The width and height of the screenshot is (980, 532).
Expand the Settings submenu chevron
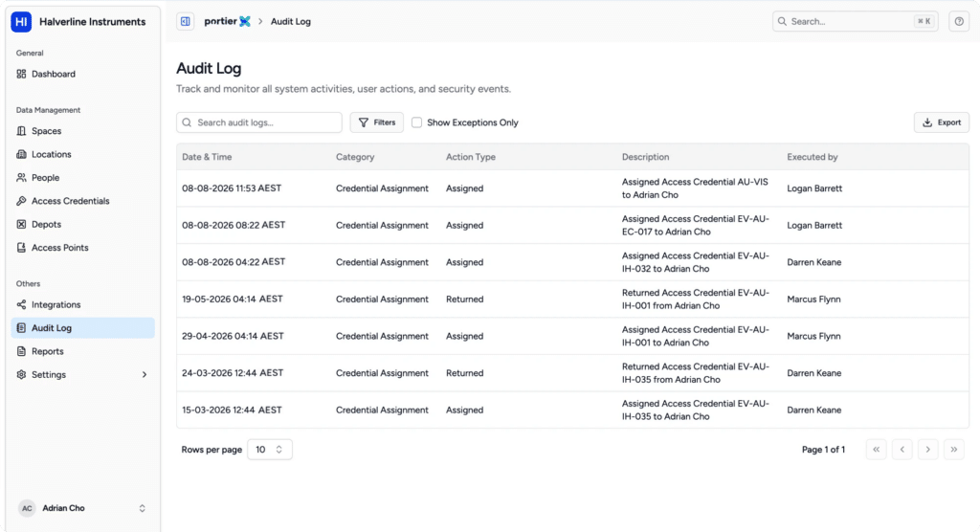tap(145, 374)
